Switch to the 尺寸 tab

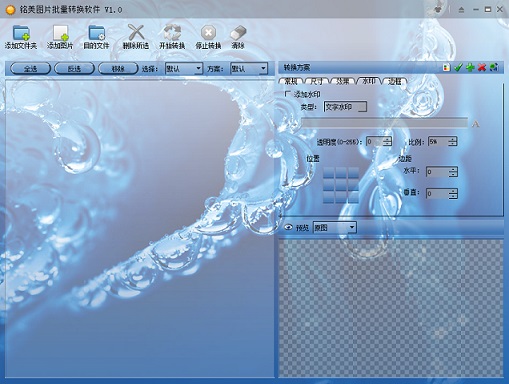coord(316,81)
